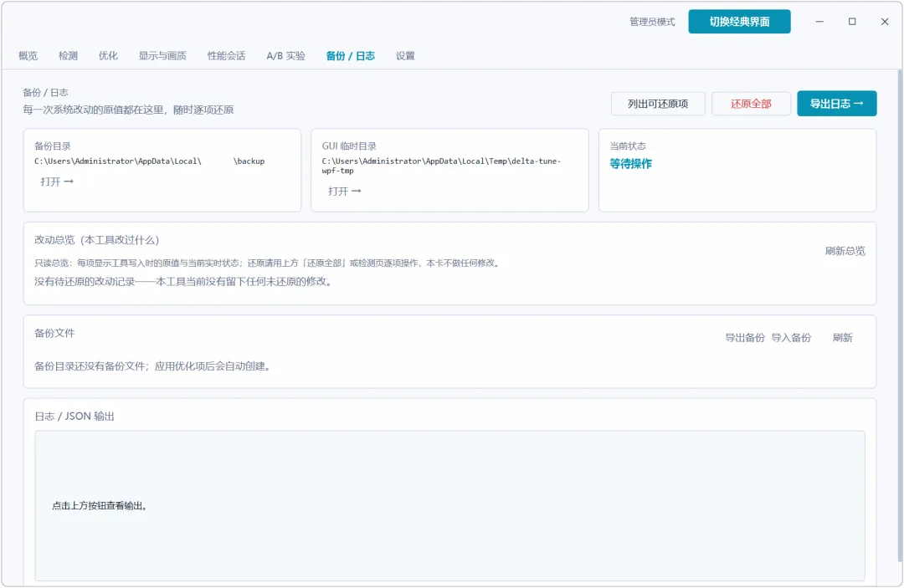Screen dimensions: 904x588
Task: Open GUI temp directory via 打开
Action: [x=344, y=192]
